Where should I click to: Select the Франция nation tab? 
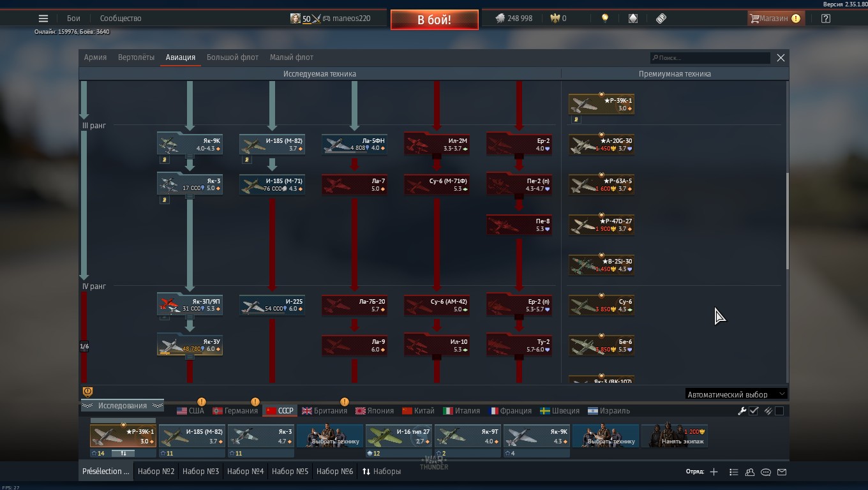[x=510, y=411]
